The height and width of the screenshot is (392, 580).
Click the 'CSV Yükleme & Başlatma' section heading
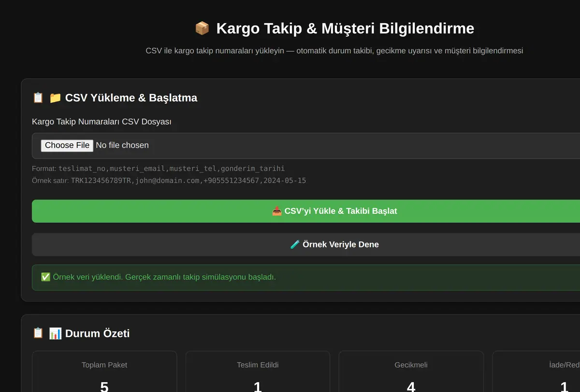coord(131,98)
